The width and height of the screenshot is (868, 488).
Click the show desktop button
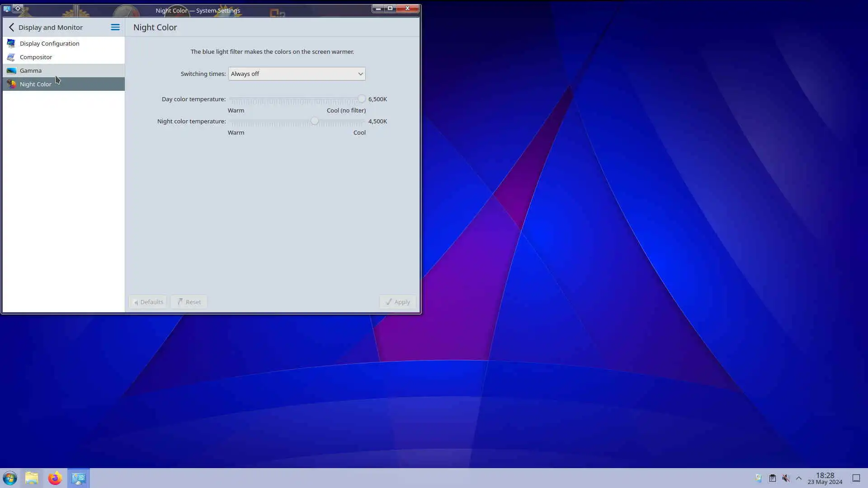tap(856, 478)
